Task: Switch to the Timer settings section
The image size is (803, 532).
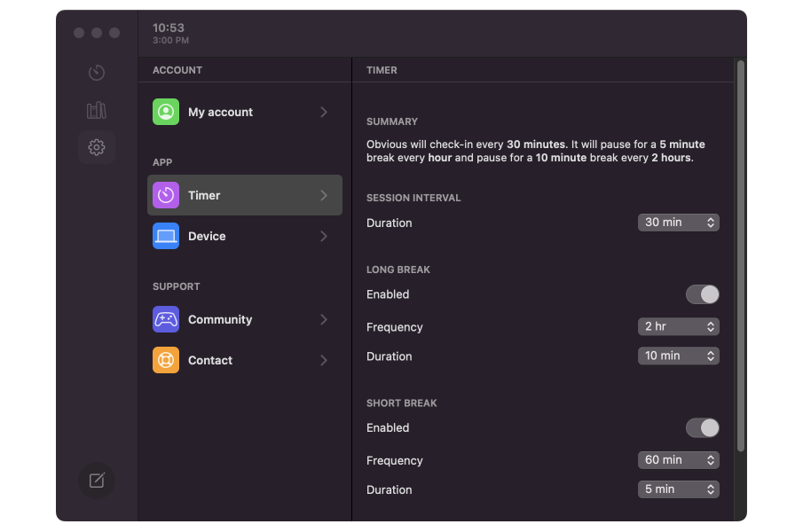Action: pyautogui.click(x=244, y=195)
